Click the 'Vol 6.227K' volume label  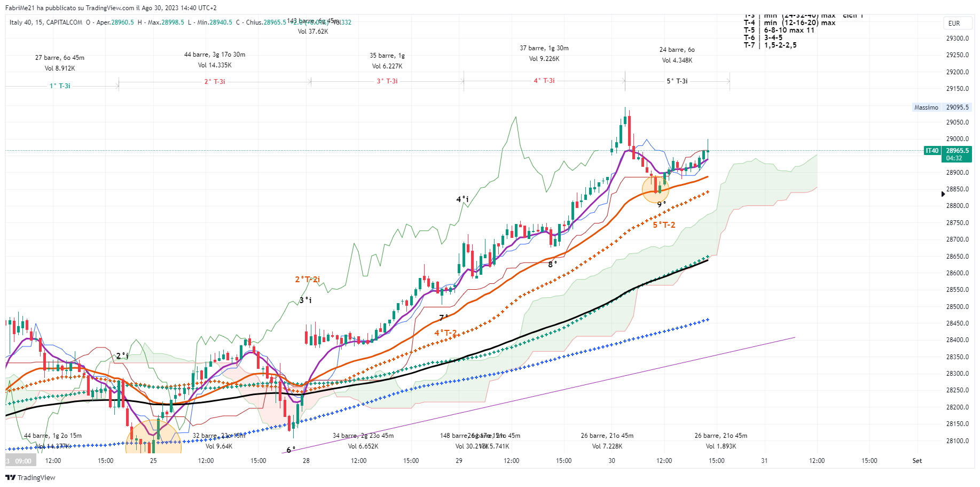pos(387,66)
